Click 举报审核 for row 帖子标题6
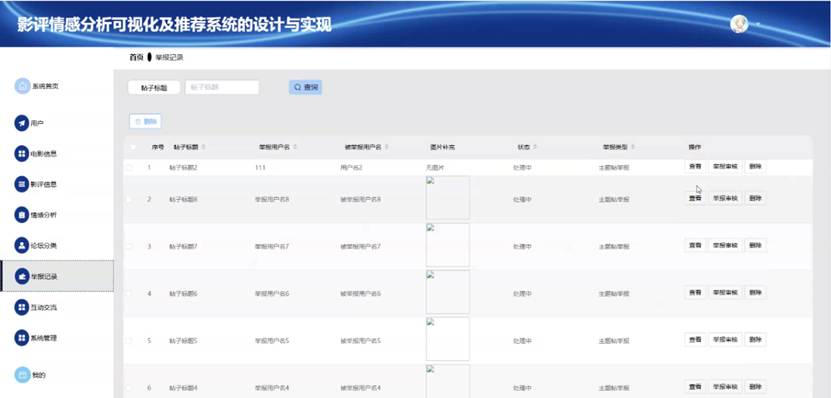The height and width of the screenshot is (398, 831). pyautogui.click(x=725, y=293)
